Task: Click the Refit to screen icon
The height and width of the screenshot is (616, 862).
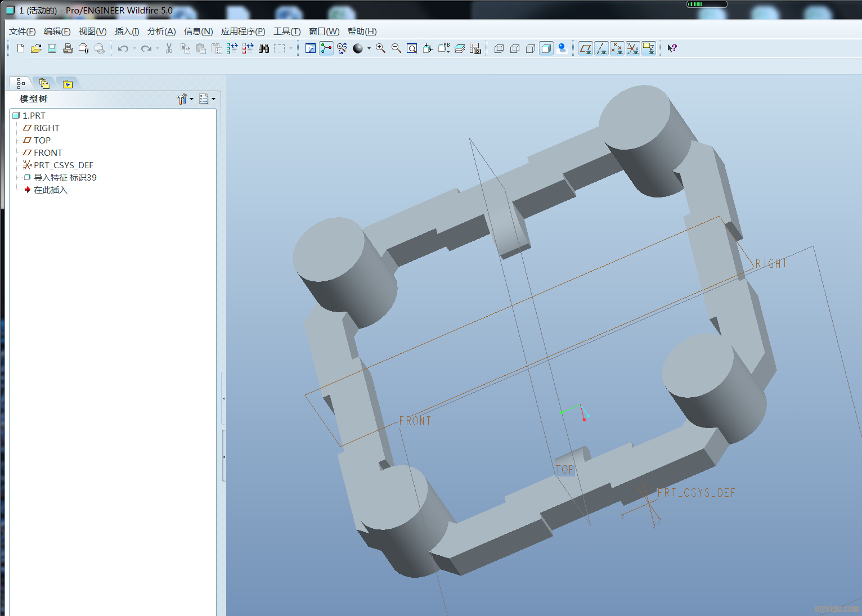Action: pos(412,48)
